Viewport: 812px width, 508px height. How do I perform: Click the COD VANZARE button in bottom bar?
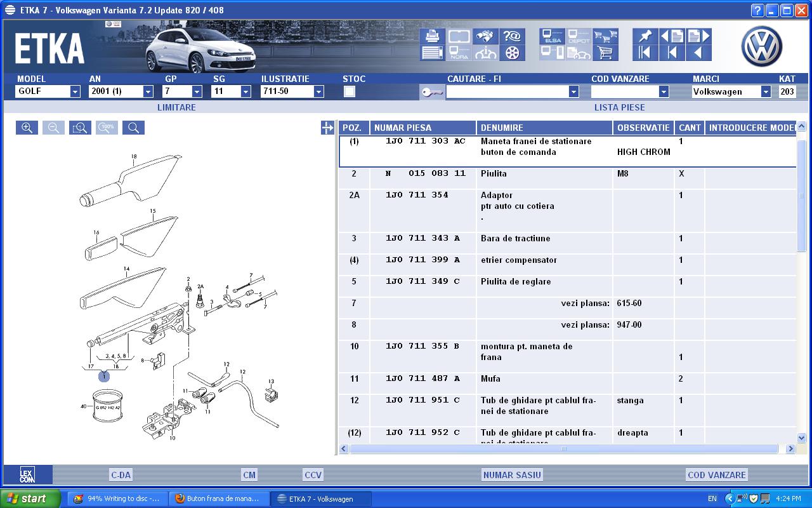point(717,474)
